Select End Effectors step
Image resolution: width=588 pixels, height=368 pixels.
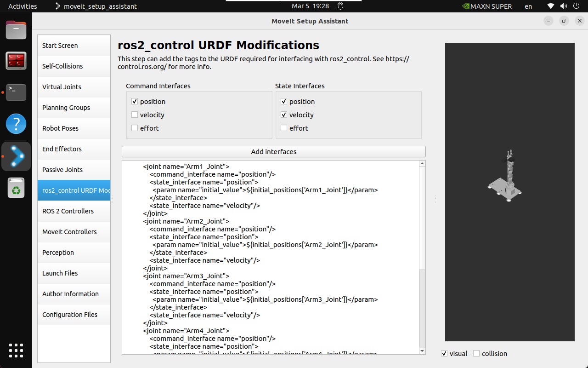tap(74, 149)
